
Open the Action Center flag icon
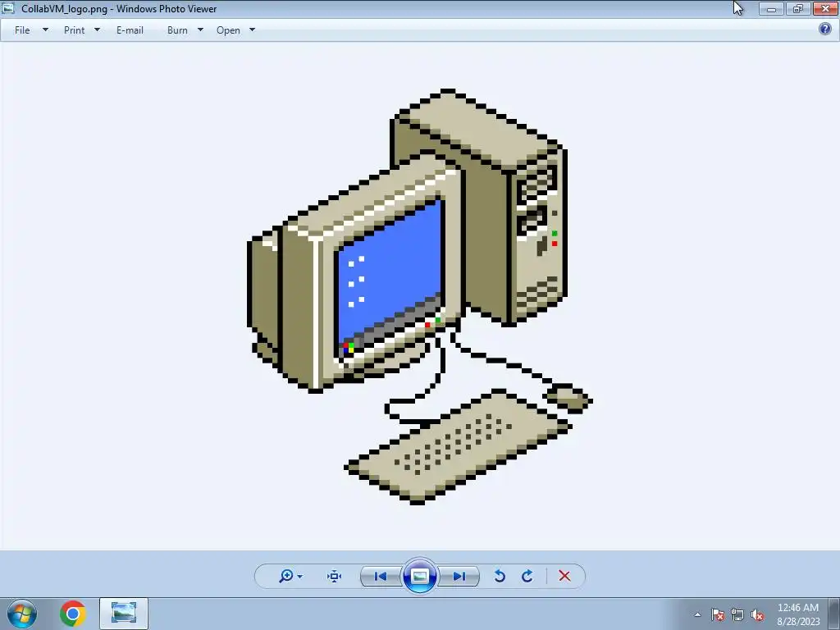click(x=718, y=614)
